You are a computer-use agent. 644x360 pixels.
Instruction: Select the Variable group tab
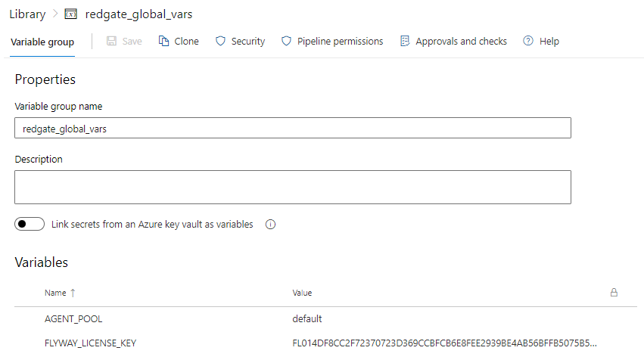point(42,42)
